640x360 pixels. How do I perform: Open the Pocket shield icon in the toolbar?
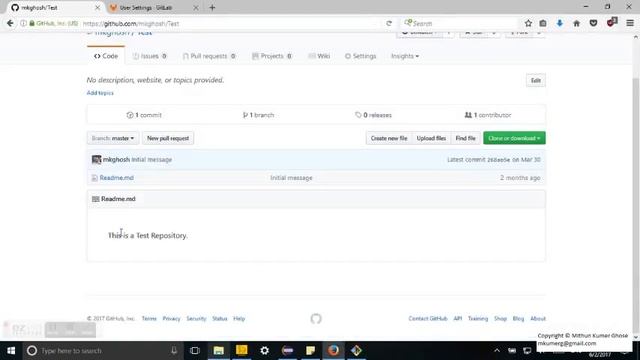(x=593, y=23)
